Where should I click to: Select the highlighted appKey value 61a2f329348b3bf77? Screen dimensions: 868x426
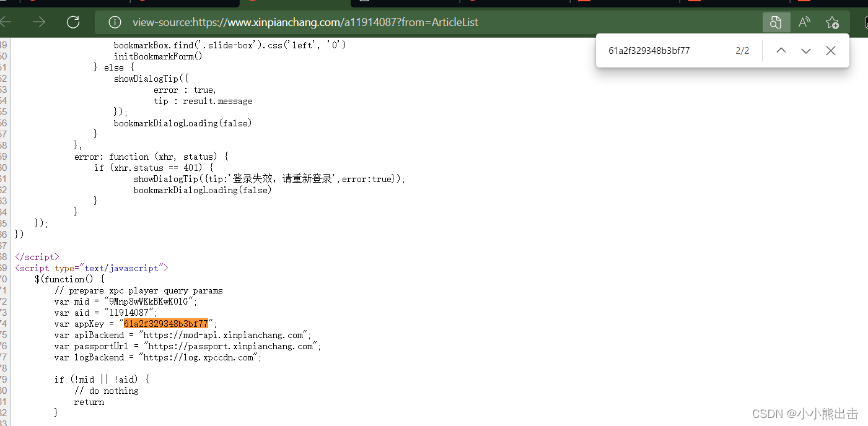click(x=166, y=324)
